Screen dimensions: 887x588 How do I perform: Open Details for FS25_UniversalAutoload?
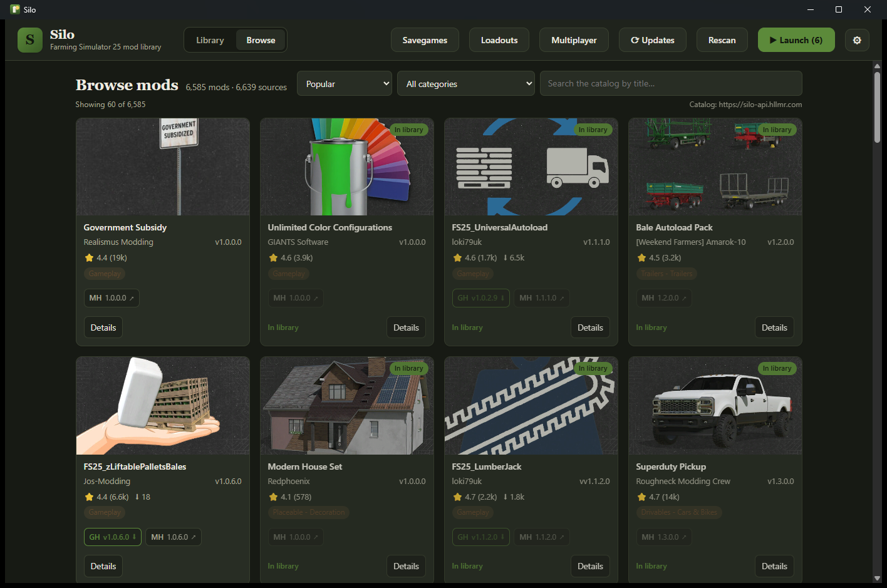click(x=590, y=328)
